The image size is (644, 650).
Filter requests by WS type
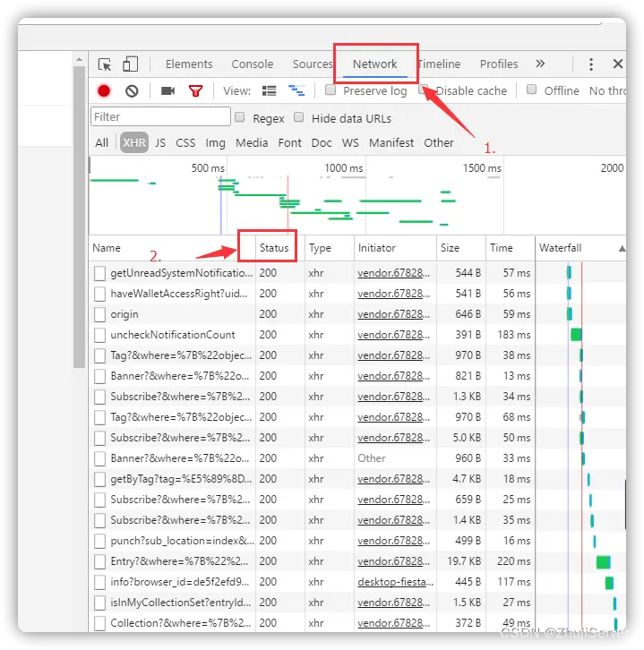350,143
